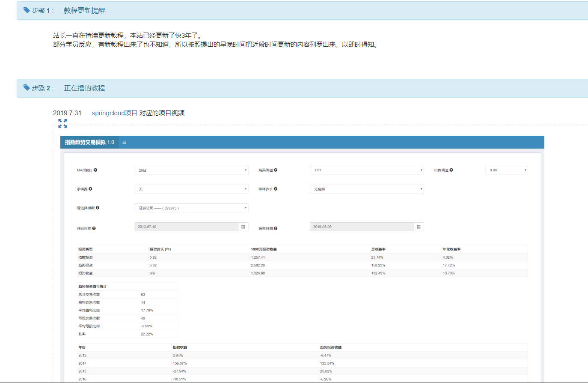Click the help icon next to 开始日期
The height and width of the screenshot is (383, 588).
(94, 228)
